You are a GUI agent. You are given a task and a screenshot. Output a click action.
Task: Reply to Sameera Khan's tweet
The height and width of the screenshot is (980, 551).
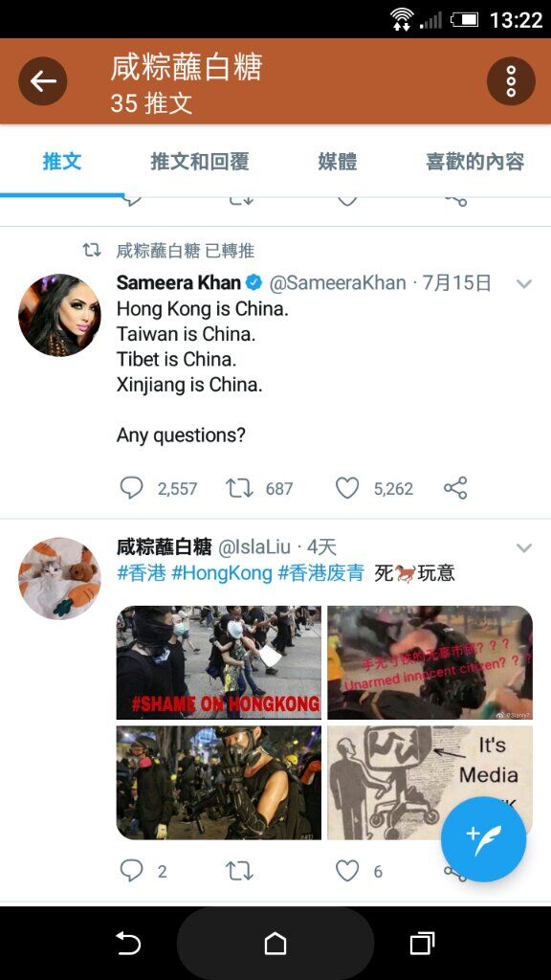tap(131, 488)
